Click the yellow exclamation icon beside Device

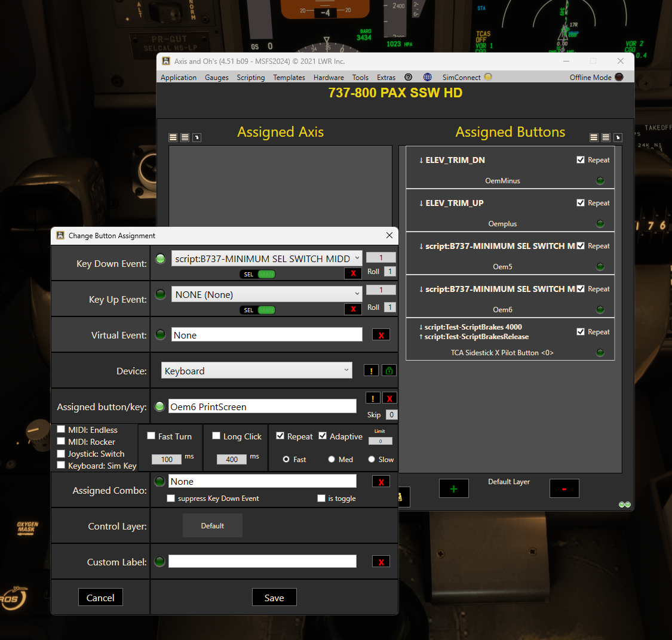pos(371,371)
